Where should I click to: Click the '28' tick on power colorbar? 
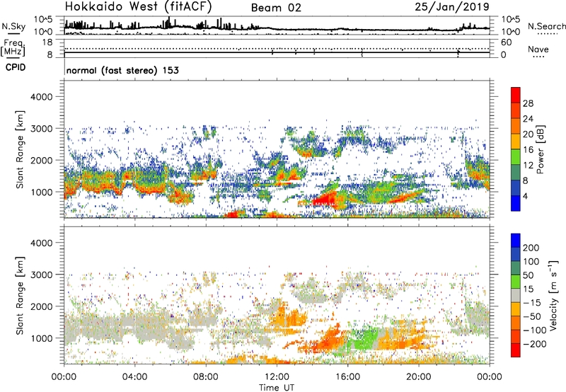pos(528,103)
